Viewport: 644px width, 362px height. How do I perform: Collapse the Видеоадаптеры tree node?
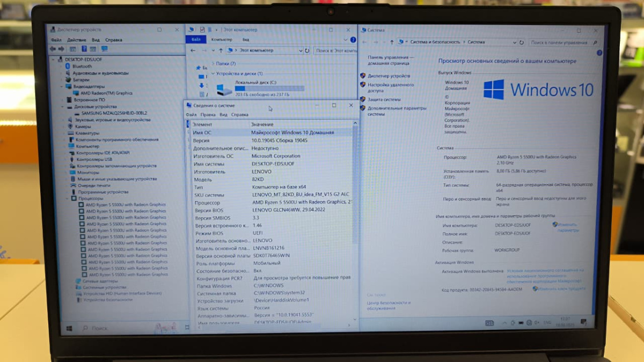coord(62,86)
